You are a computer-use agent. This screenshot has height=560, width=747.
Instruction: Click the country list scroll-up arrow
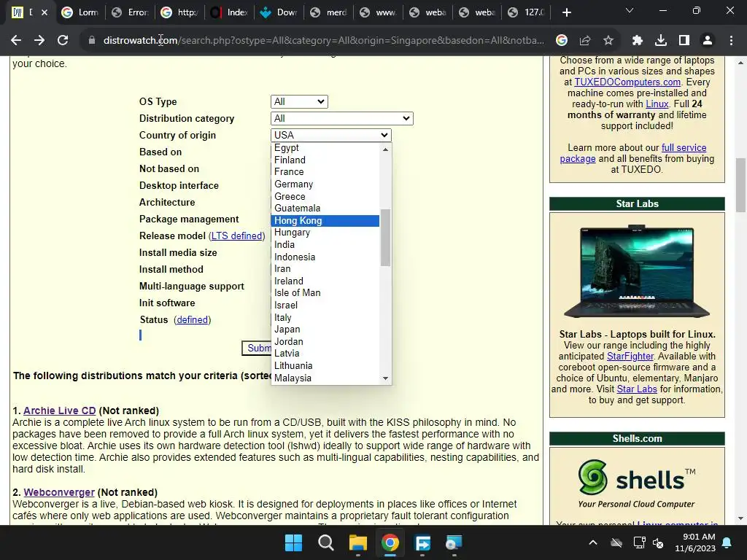(385, 149)
